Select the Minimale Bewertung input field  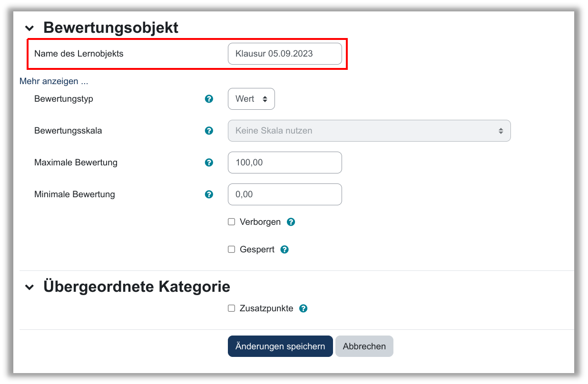coord(284,194)
